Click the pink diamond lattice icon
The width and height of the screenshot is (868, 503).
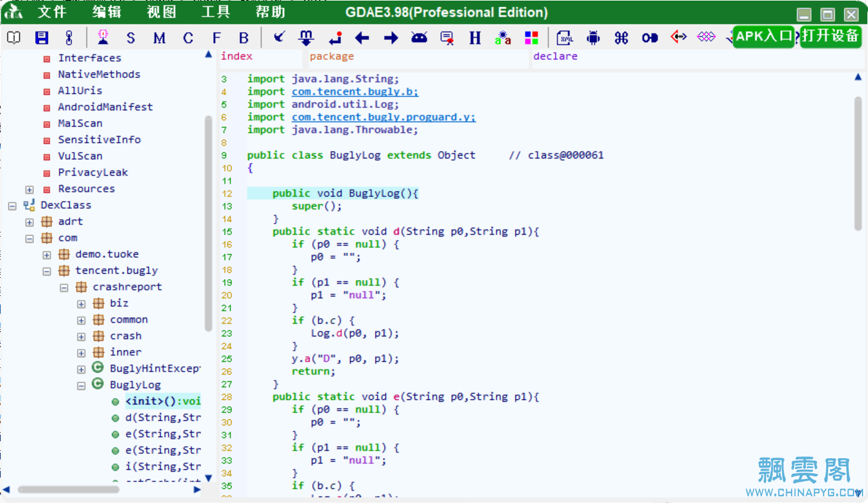coord(706,38)
